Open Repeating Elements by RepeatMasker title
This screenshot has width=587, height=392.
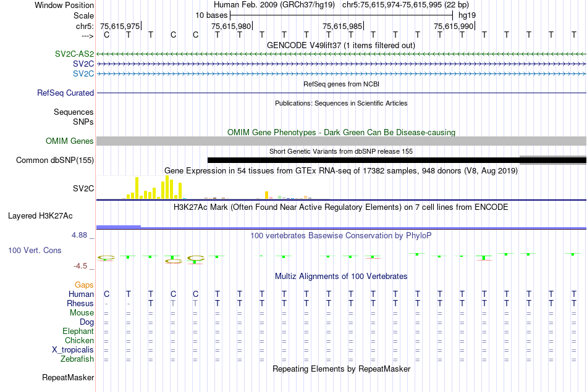coord(342,369)
